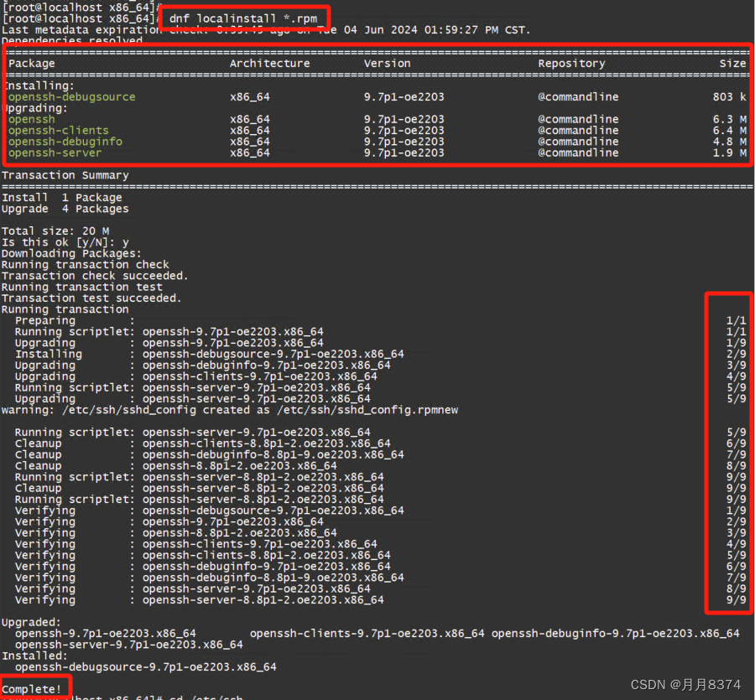
Task: Click the Repository column header
Action: click(571, 63)
